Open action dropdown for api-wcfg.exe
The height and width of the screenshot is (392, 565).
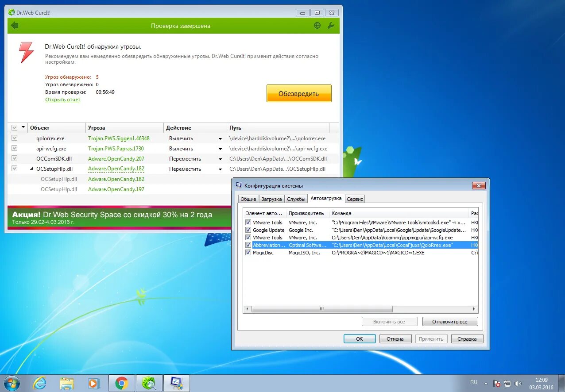pos(220,149)
